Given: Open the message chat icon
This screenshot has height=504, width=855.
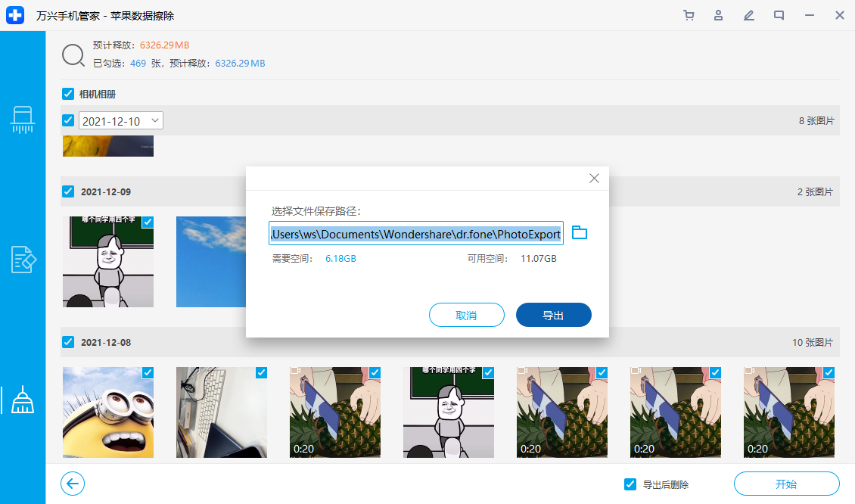Looking at the screenshot, I should pos(779,15).
